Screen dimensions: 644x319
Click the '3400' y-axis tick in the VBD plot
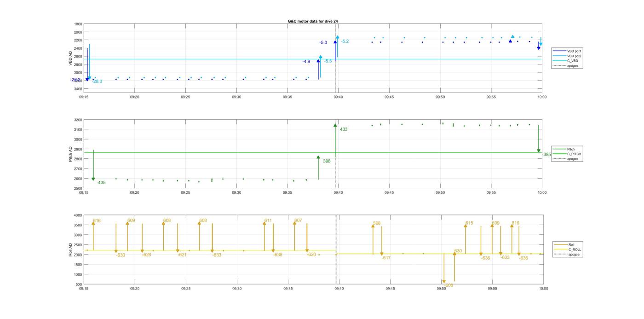78,89
